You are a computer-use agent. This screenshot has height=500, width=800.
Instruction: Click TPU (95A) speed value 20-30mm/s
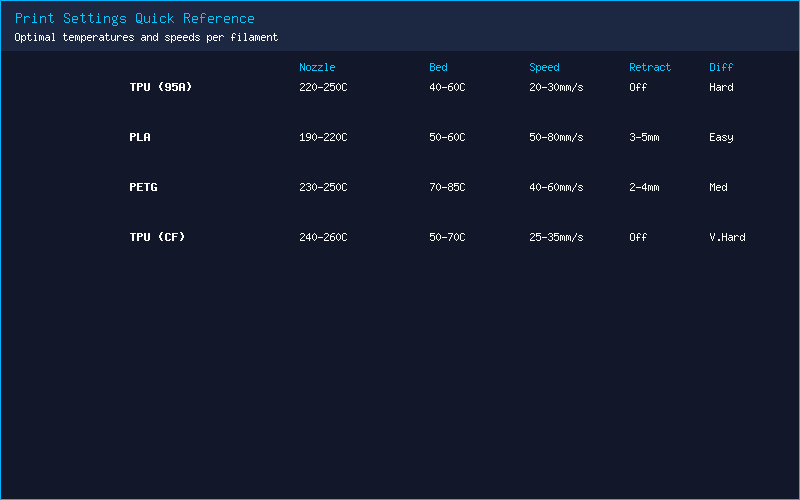tap(556, 87)
